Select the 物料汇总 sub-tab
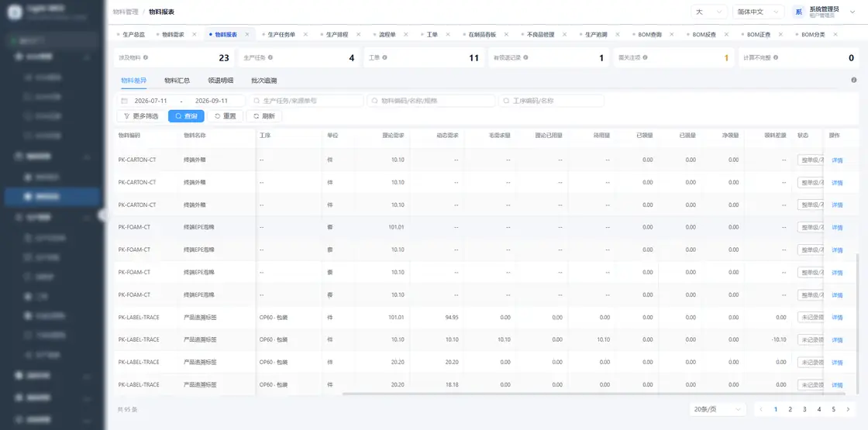Viewport: 868px width, 430px height. pos(177,81)
